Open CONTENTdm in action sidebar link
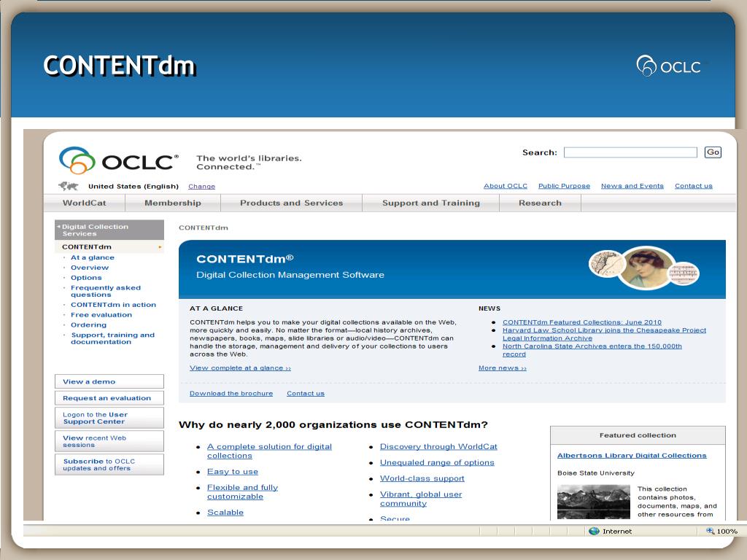 pyautogui.click(x=113, y=305)
